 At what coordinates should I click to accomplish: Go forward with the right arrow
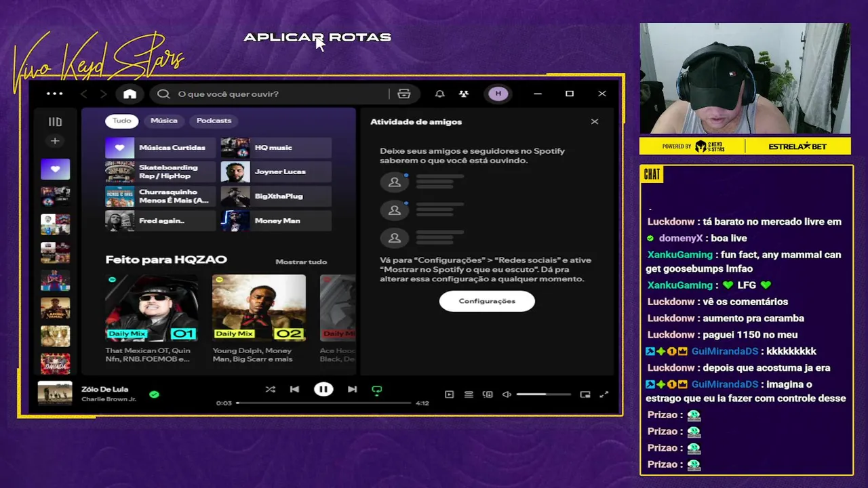104,94
